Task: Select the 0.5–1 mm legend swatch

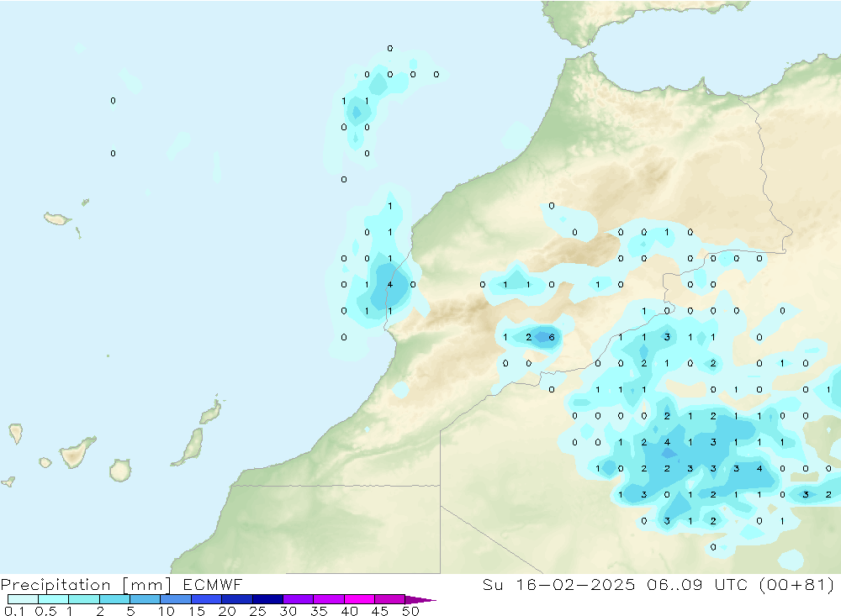Action: 53,599
